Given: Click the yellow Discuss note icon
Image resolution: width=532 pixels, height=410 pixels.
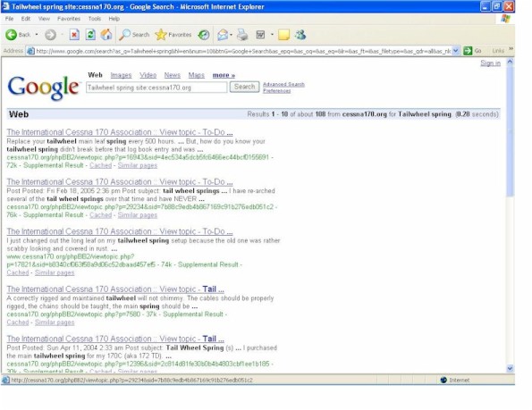Looking at the screenshot, I should (283, 35).
